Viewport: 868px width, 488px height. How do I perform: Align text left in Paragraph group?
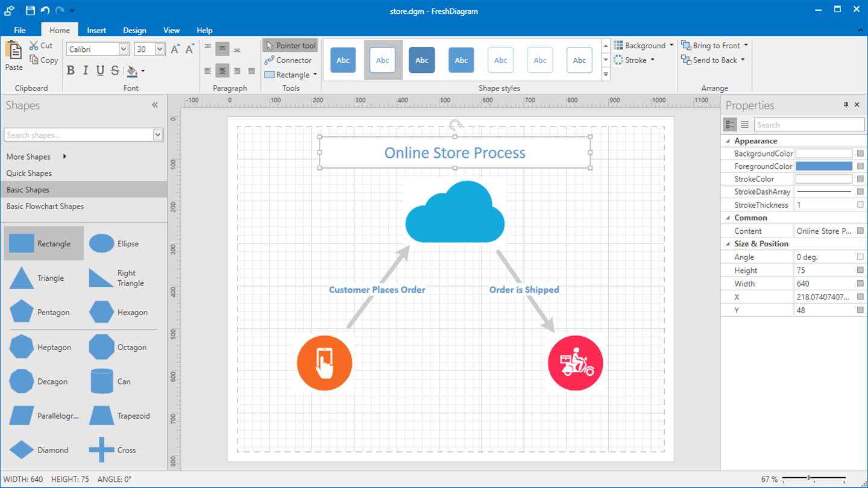click(208, 71)
